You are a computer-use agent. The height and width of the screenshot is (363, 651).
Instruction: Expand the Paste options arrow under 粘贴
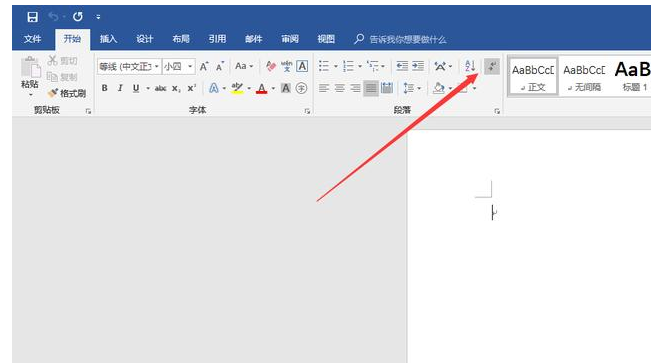[30, 95]
